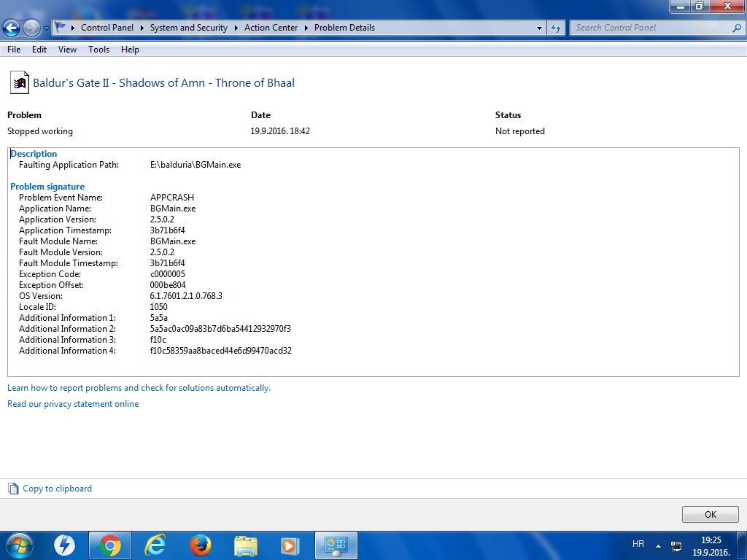Screen dimensions: 747x560
Task: Click the Baldur's Gate application icon
Action: click(x=20, y=83)
